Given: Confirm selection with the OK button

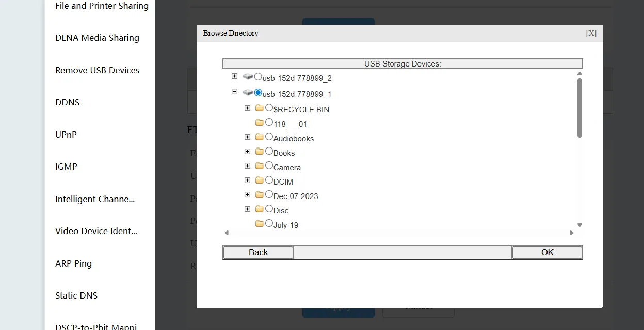Looking at the screenshot, I should pos(547,252).
